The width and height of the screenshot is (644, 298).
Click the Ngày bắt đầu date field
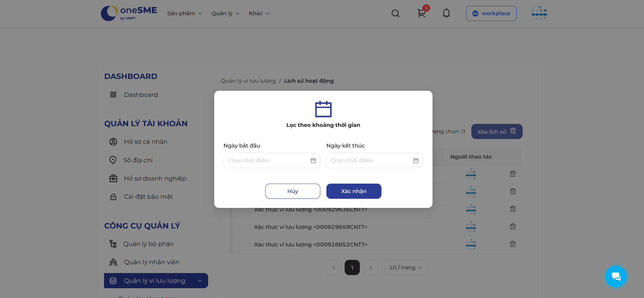(272, 161)
